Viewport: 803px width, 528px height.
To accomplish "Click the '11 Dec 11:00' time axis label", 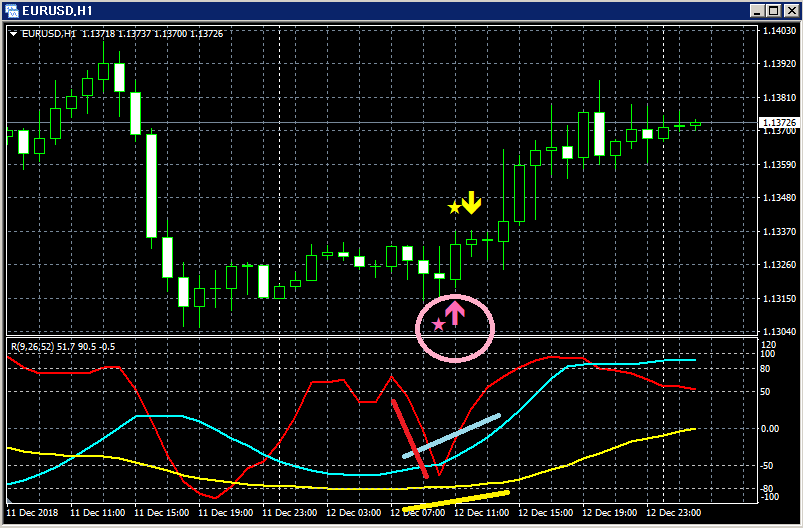I will click(x=97, y=513).
